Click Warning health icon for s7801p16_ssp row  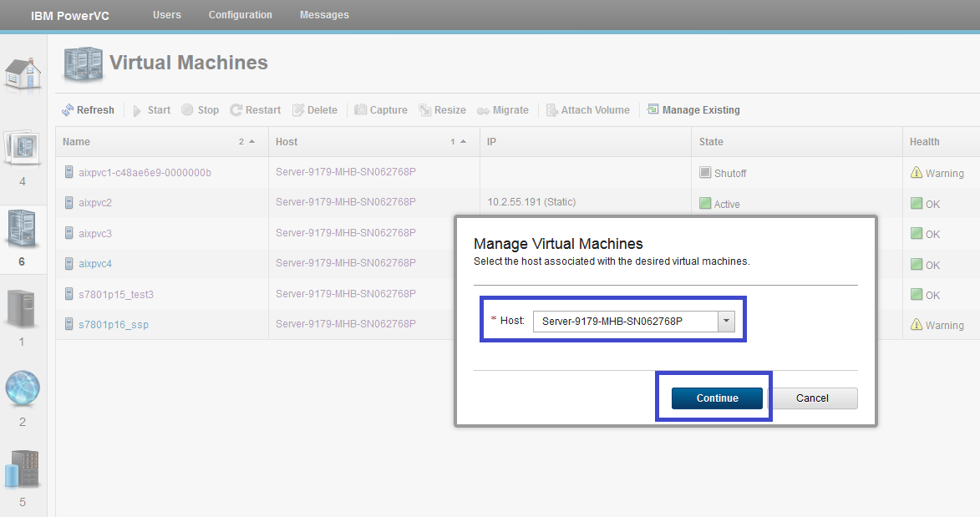pos(917,324)
